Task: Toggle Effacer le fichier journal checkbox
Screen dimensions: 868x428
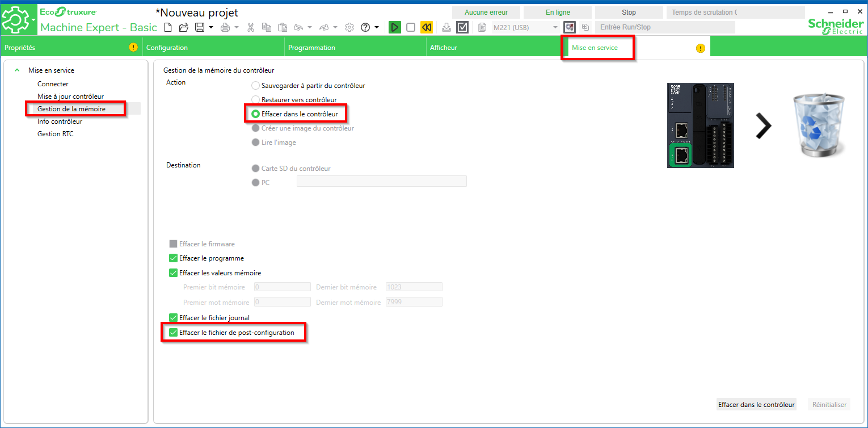Action: 174,318
